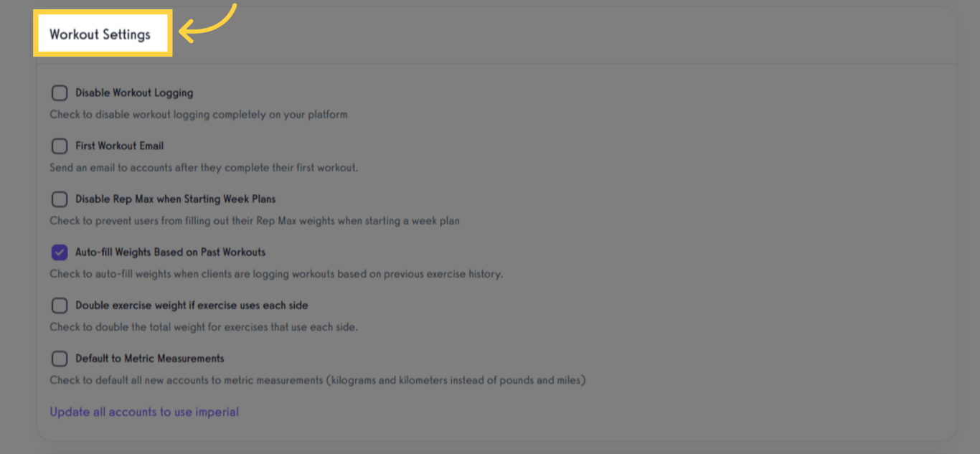Toggle on the First Workout Email checkbox
Image resolution: width=980 pixels, height=454 pixels.
60,146
